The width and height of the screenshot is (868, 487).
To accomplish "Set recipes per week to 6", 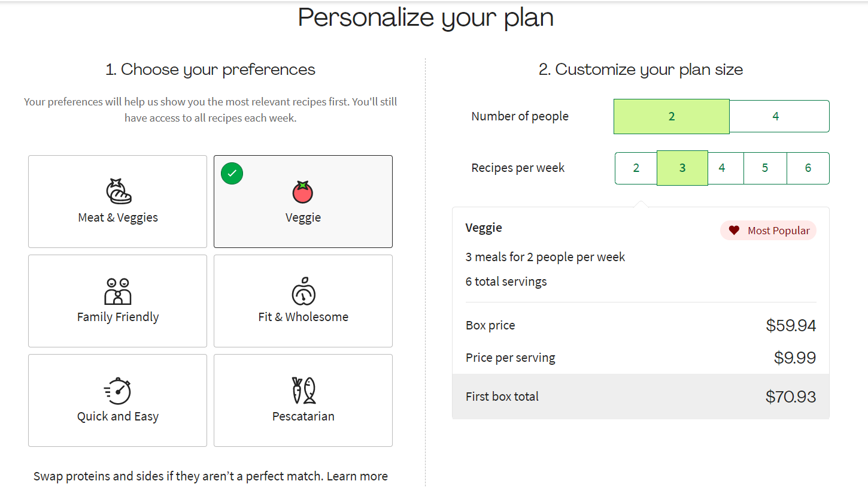I will coord(808,168).
